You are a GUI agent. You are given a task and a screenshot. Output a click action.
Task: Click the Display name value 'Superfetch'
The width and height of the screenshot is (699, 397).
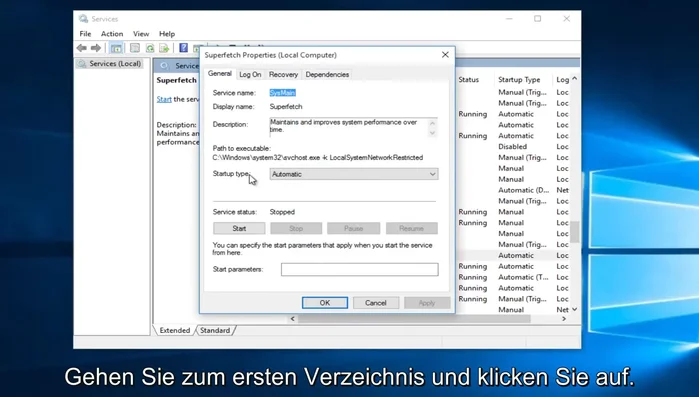(x=286, y=106)
